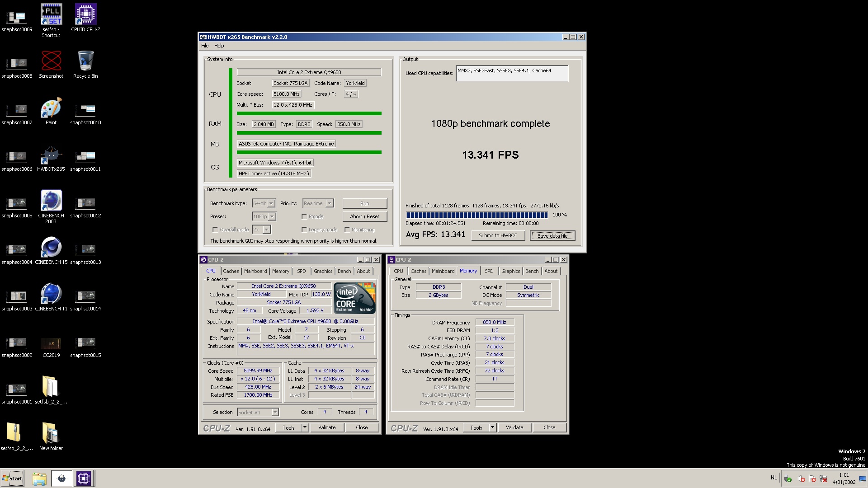The width and height of the screenshot is (868, 488).
Task: Toggle the Legacy mode checkbox
Action: click(304, 230)
